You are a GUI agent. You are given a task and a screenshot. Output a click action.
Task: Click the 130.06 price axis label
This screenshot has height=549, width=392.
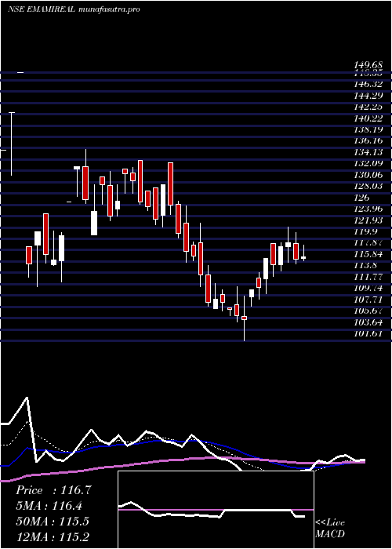pyautogui.click(x=368, y=175)
